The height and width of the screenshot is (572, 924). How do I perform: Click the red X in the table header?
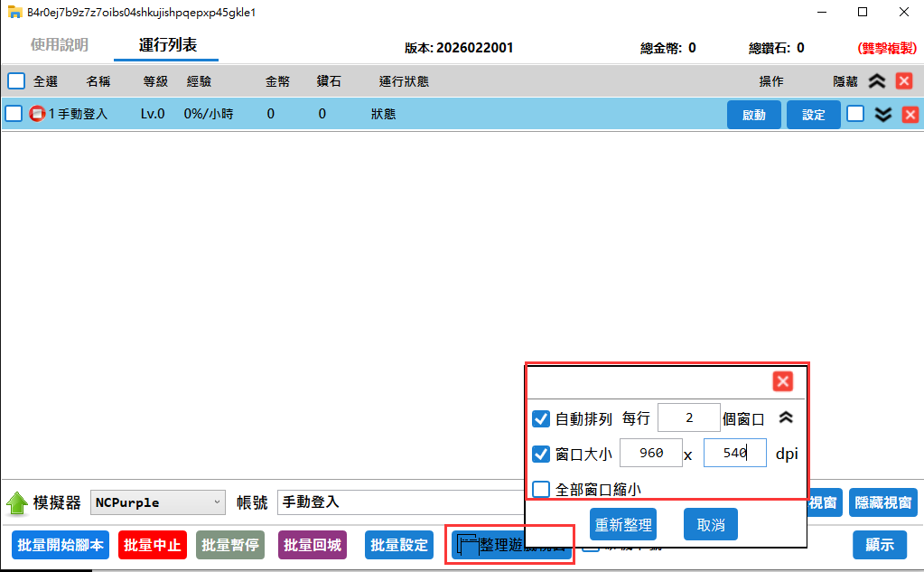[903, 81]
